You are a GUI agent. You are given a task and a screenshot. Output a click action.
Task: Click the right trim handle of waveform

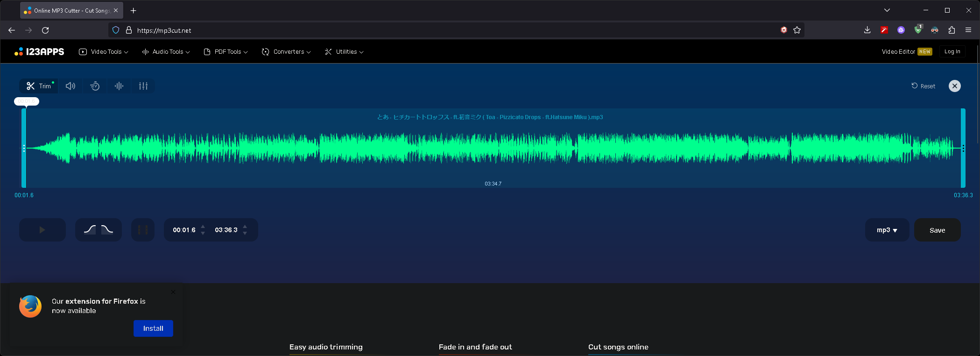tap(963, 148)
